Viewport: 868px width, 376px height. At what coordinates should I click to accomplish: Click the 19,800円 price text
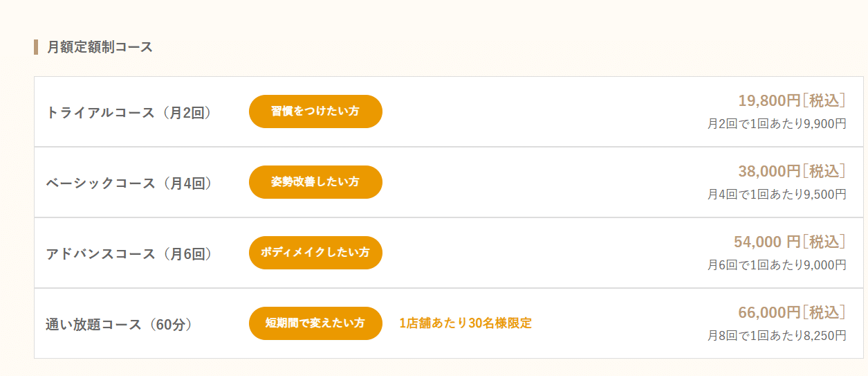click(769, 100)
